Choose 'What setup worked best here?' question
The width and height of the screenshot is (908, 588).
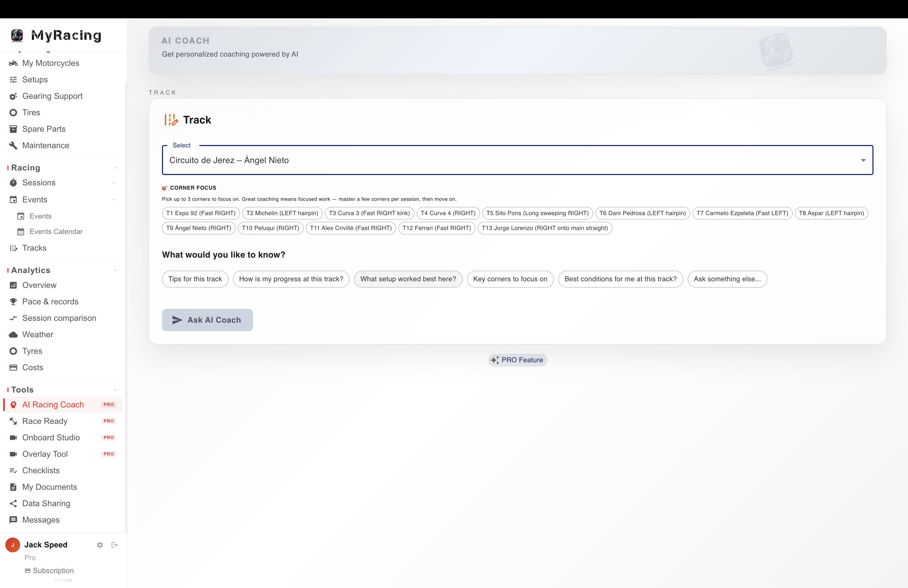(408, 279)
